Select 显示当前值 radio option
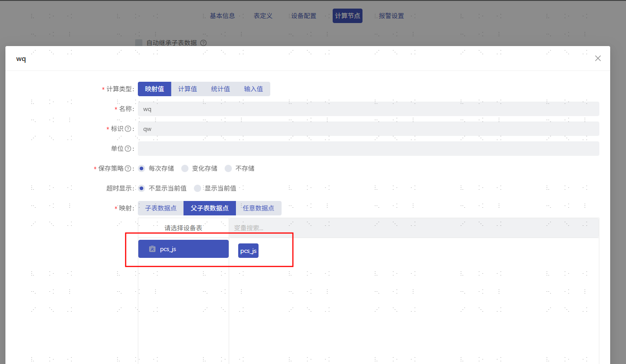The width and height of the screenshot is (626, 364). pos(198,188)
